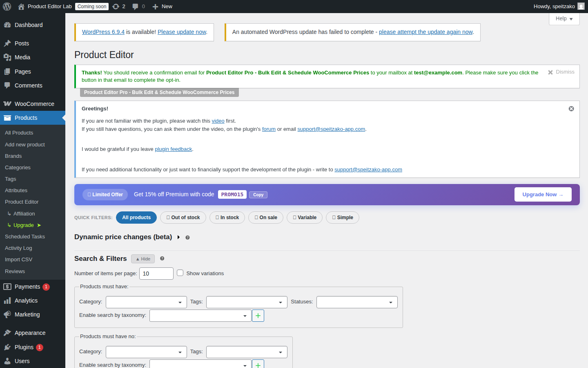
Task: Toggle the Out of stock quick filter
Action: (183, 218)
